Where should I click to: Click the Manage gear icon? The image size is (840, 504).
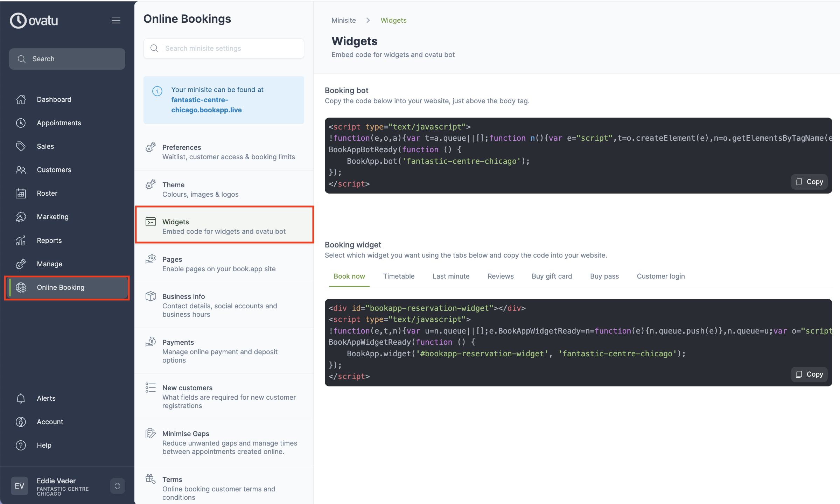click(x=21, y=264)
